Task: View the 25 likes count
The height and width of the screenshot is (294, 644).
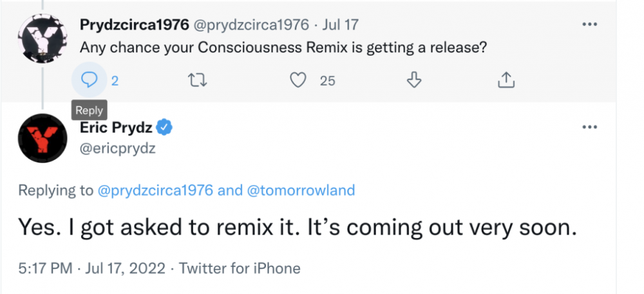Action: [328, 81]
